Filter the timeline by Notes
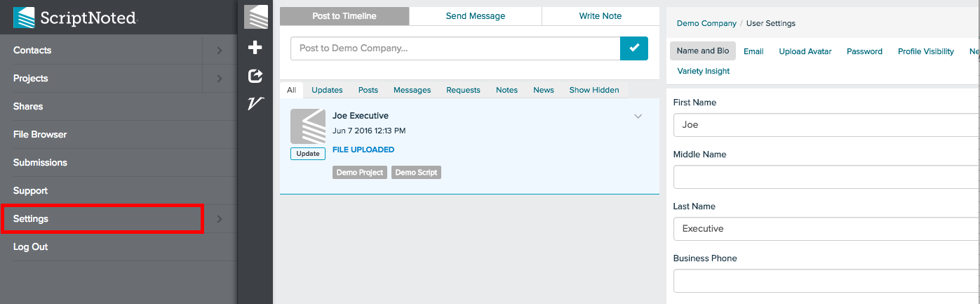The image size is (980, 304). pyautogui.click(x=506, y=90)
